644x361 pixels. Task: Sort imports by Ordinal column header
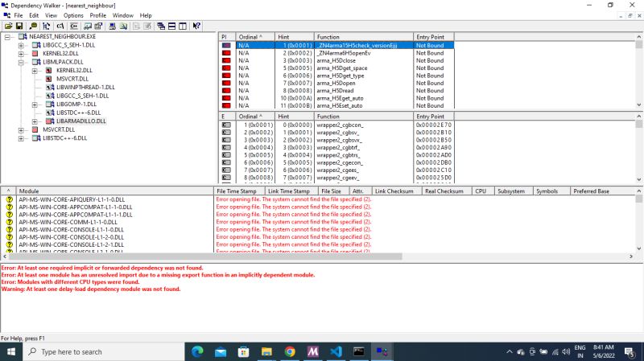coord(254,37)
